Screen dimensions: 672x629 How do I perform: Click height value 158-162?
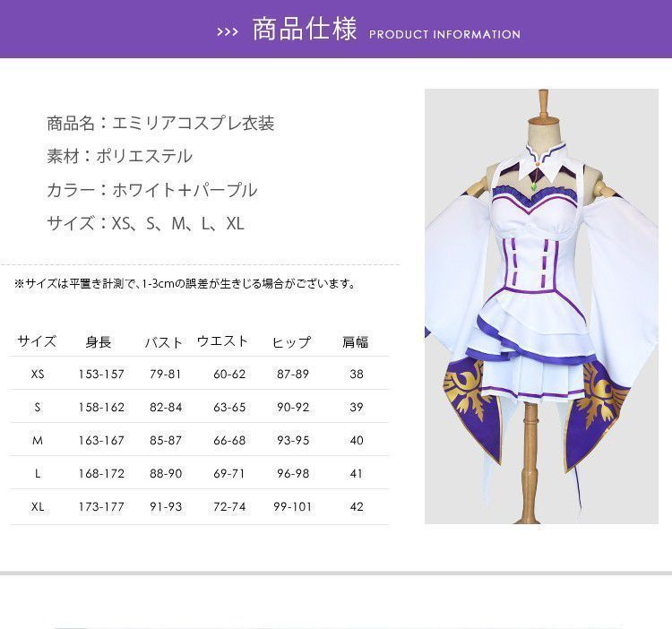click(x=101, y=407)
